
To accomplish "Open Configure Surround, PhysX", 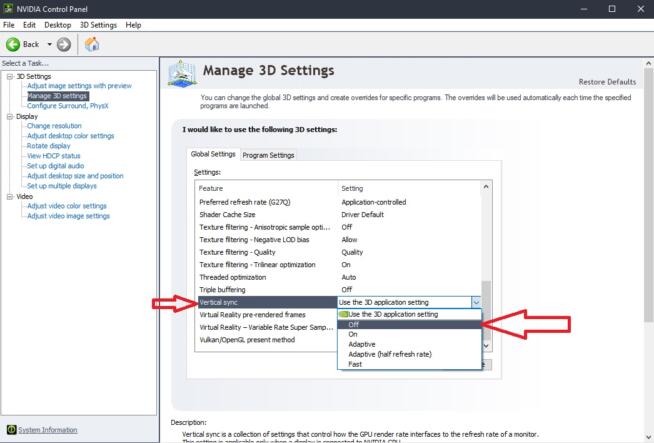I will pyautogui.click(x=68, y=106).
